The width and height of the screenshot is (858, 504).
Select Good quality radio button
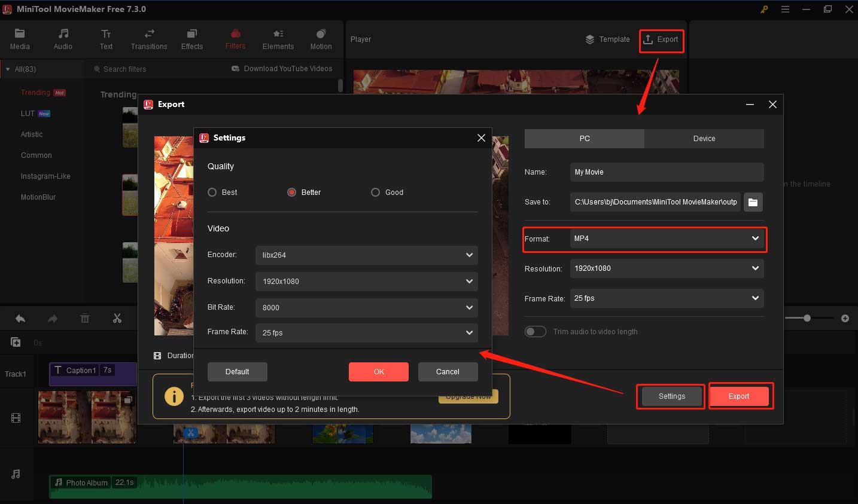click(375, 193)
